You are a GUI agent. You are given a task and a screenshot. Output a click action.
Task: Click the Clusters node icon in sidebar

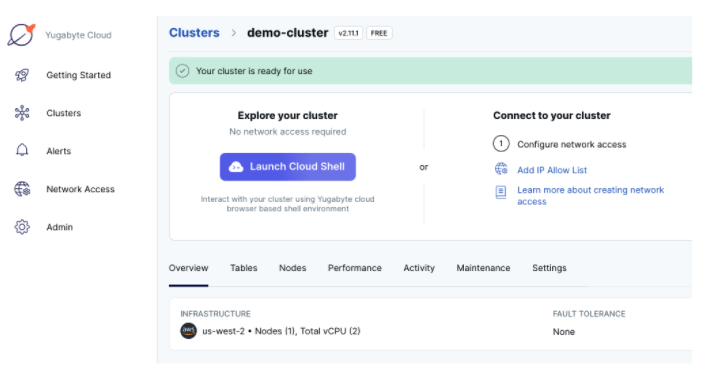[x=22, y=113]
